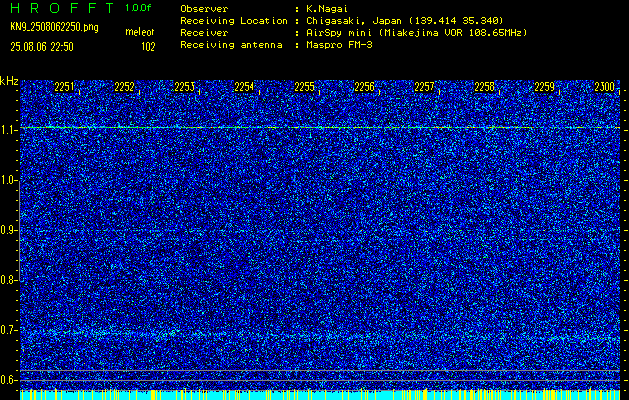Click the 2252 time marker
Screen dimensions: 629x400
pos(124,87)
